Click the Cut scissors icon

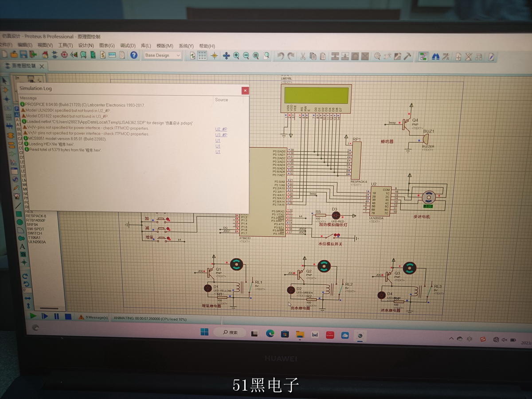point(303,56)
